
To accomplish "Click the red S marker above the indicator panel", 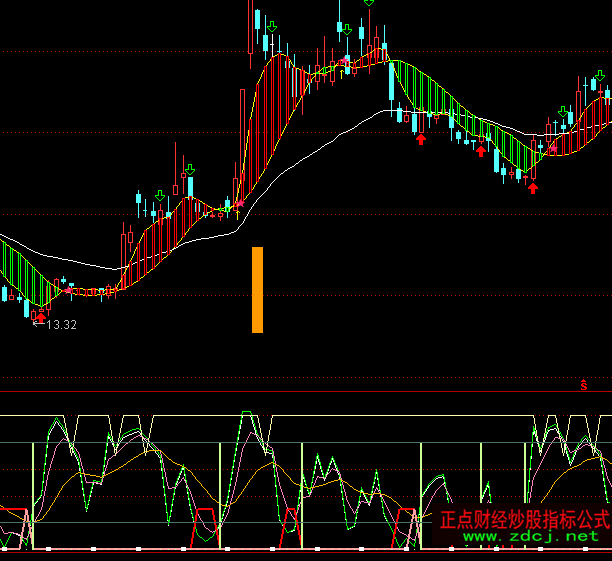I will click(x=583, y=384).
